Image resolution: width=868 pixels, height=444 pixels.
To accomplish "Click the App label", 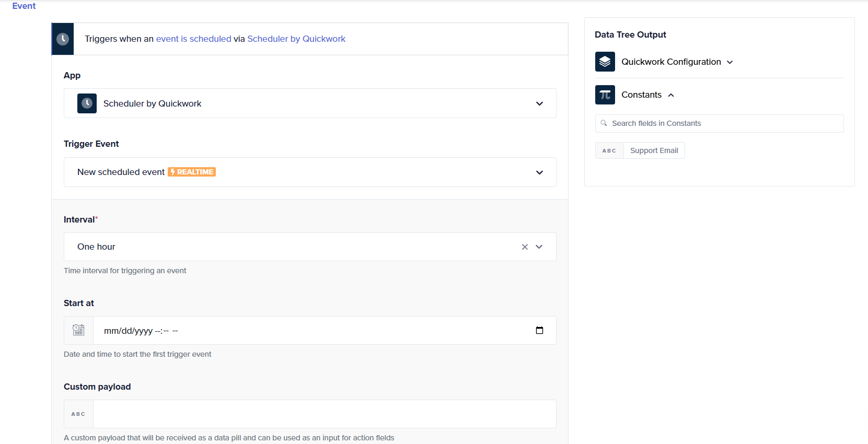I will [x=72, y=75].
